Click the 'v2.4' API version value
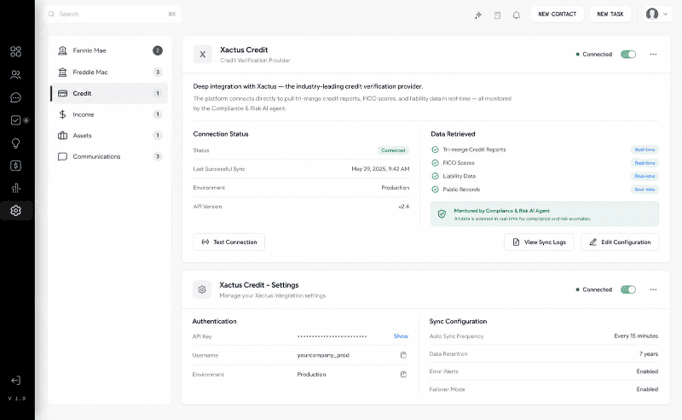682x420 pixels. 404,207
